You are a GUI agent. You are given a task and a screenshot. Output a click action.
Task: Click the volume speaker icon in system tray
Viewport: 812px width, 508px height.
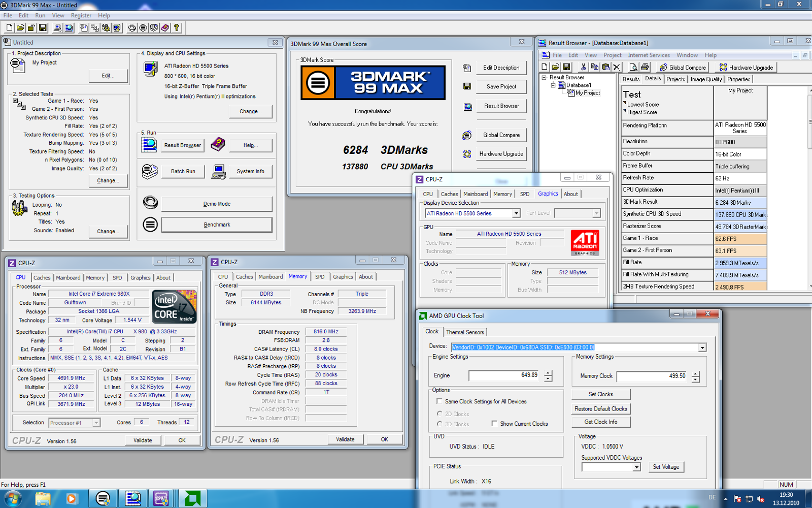pyautogui.click(x=761, y=499)
